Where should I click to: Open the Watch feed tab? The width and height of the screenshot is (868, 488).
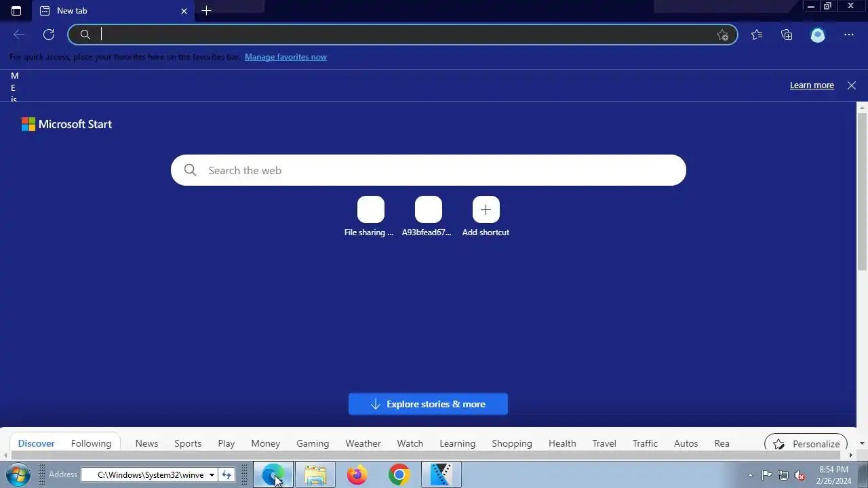(410, 443)
